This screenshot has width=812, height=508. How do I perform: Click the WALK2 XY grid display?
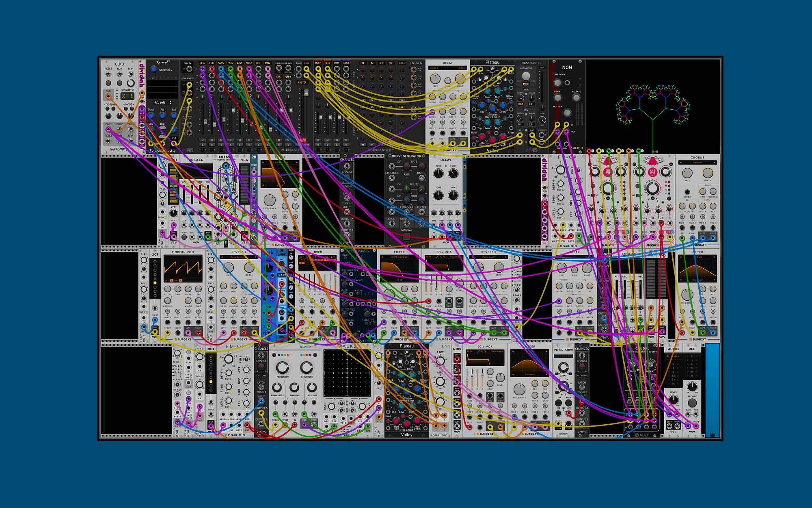tap(347, 373)
